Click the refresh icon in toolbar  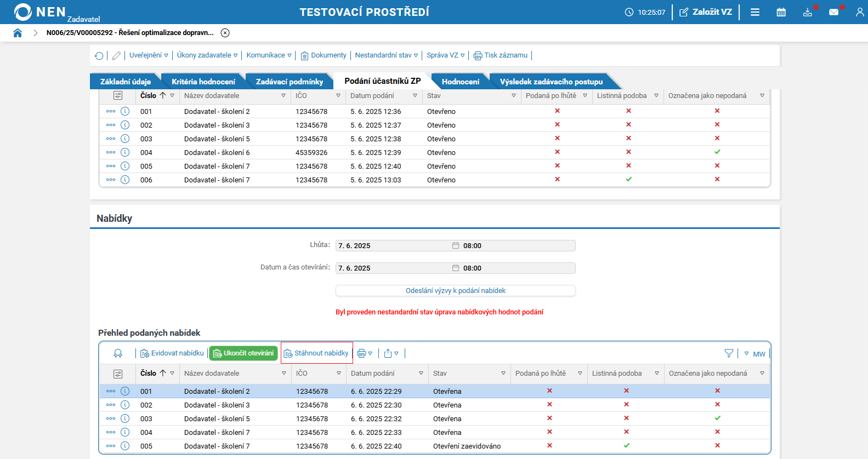[99, 56]
